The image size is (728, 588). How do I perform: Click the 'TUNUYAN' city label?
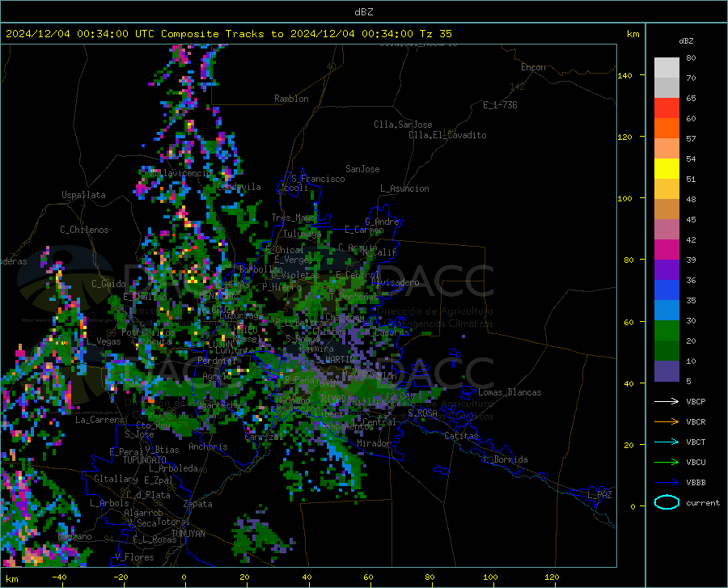(188, 533)
